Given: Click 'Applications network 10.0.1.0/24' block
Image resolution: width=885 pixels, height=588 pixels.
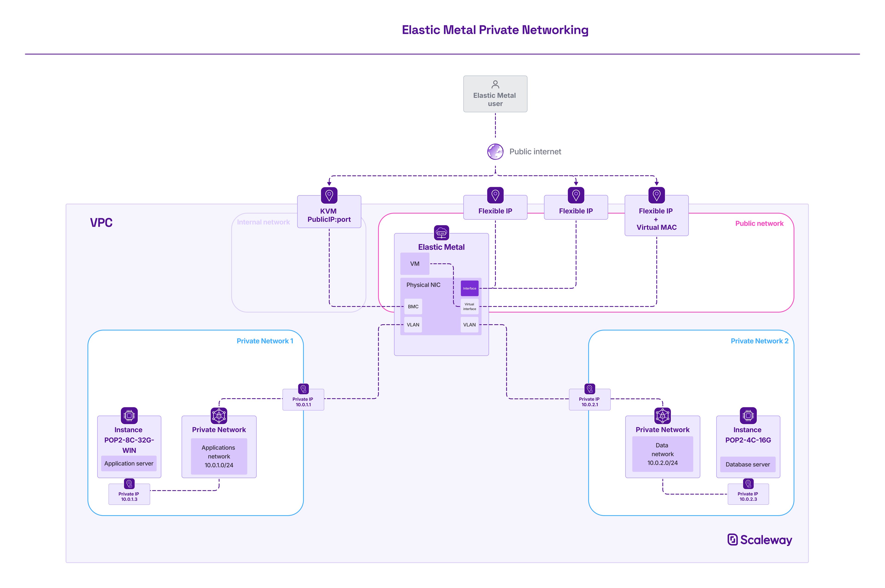Looking at the screenshot, I should pos(219,456).
